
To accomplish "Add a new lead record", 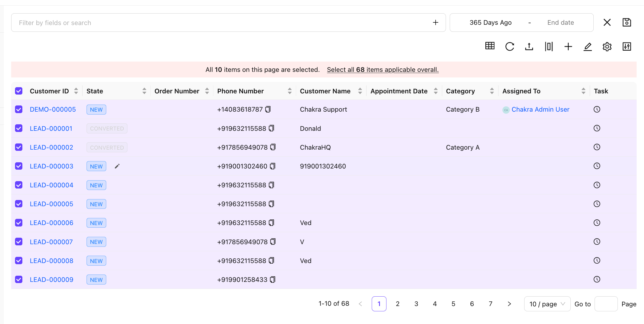I will 568,47.
